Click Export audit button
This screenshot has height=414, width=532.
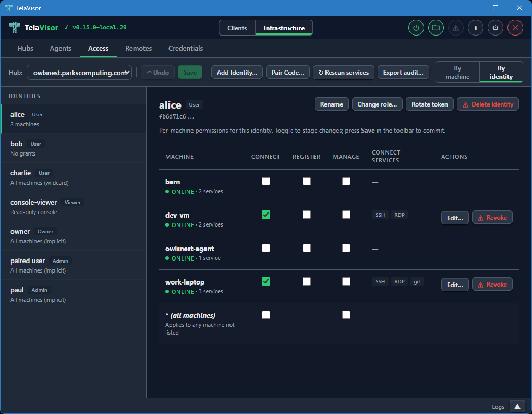click(x=403, y=73)
